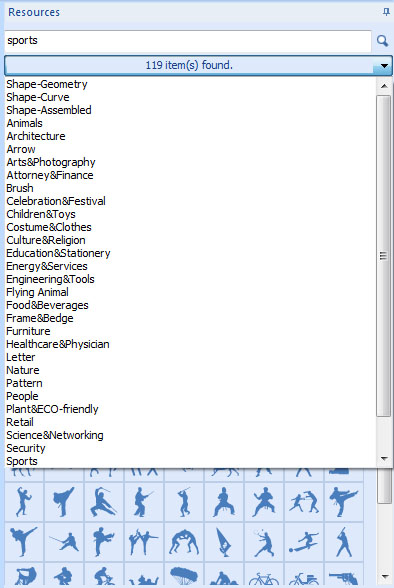Select the windsurfing silhouette icon

pyautogui.click(x=224, y=542)
